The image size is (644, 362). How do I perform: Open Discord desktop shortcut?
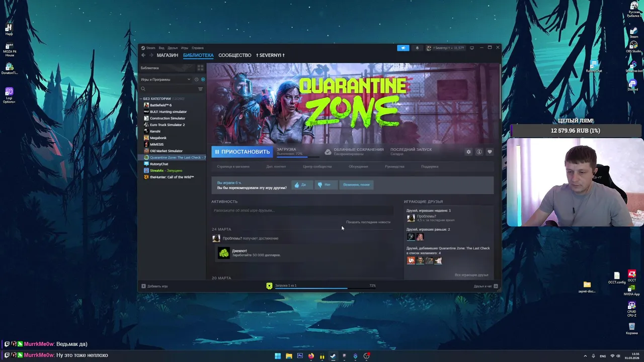[633, 84]
